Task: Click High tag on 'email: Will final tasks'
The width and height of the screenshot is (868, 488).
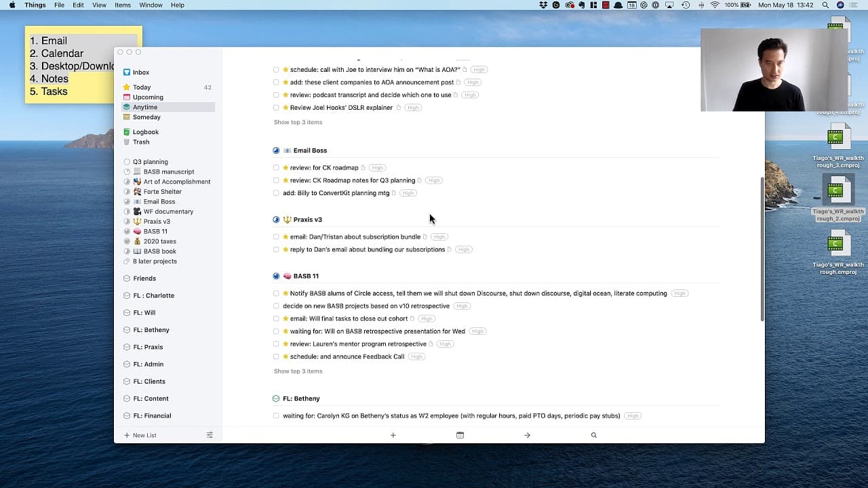Action: (x=427, y=319)
